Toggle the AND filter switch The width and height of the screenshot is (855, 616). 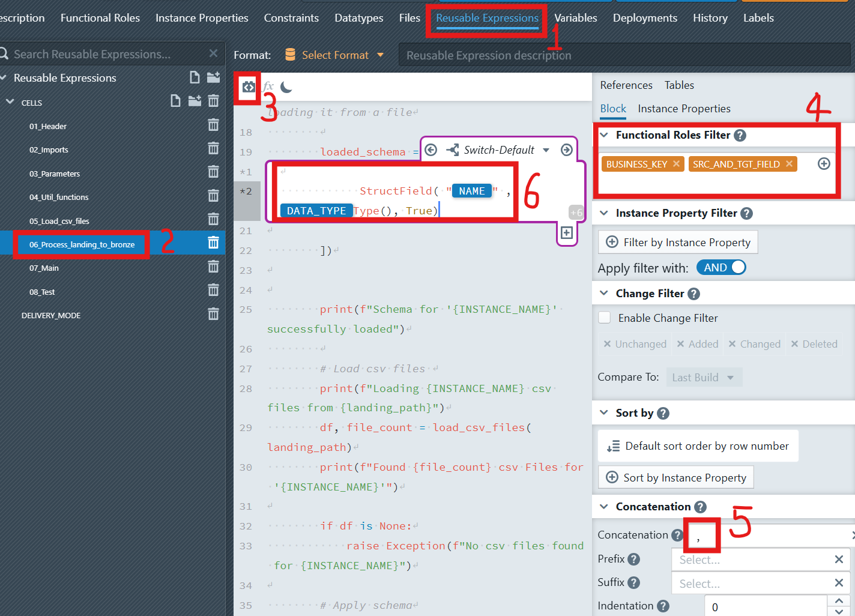pyautogui.click(x=721, y=268)
